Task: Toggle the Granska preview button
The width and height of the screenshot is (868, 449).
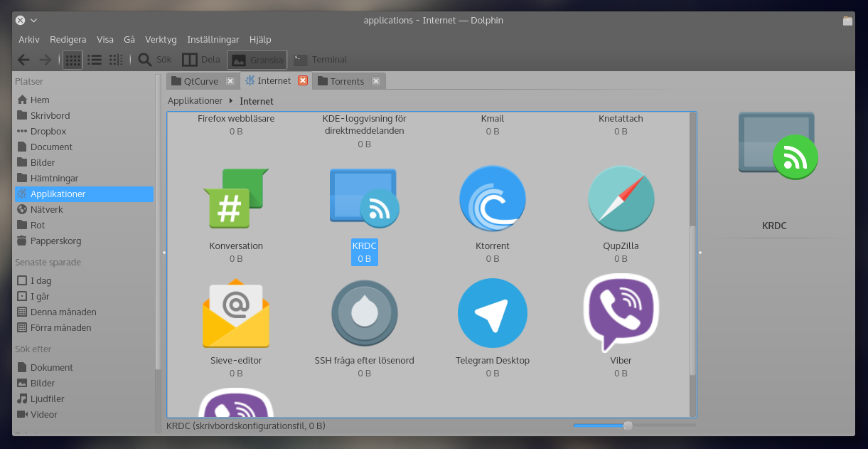Action: (x=257, y=60)
